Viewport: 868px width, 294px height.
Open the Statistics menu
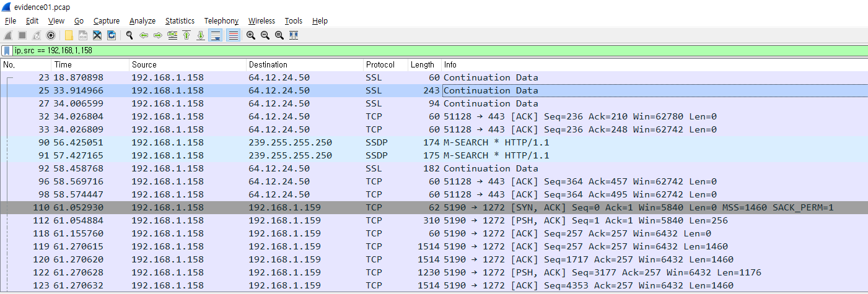(180, 21)
